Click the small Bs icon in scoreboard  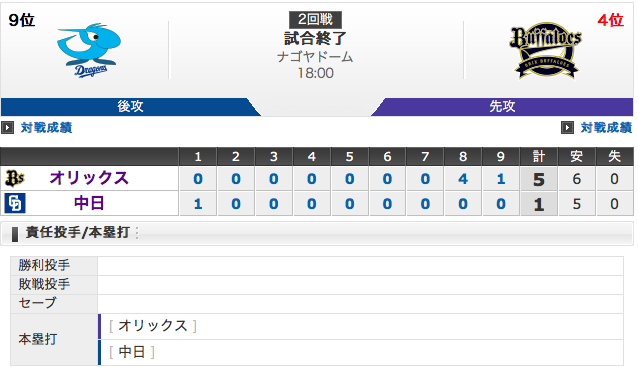click(15, 179)
